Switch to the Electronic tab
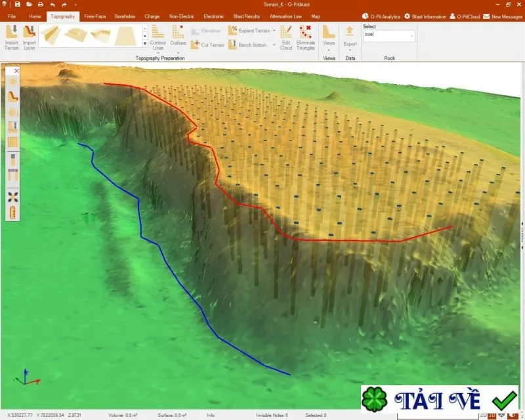This screenshot has height=420, width=525. click(214, 16)
